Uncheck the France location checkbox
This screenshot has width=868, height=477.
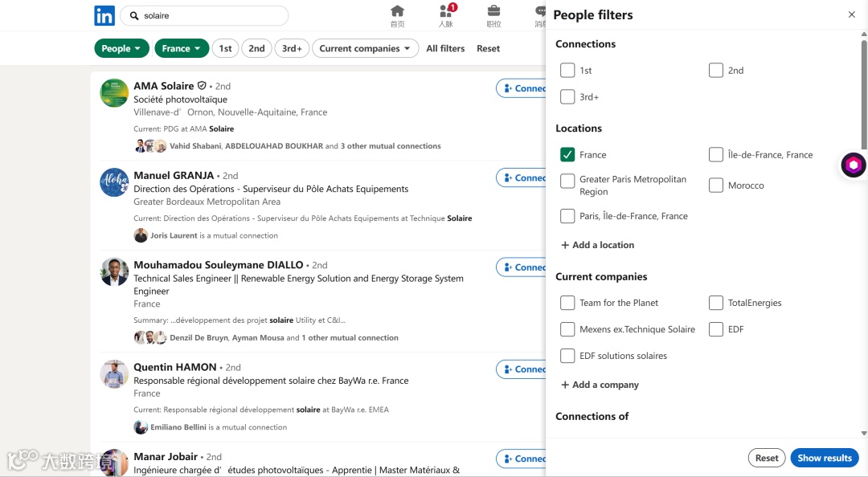[x=567, y=154]
